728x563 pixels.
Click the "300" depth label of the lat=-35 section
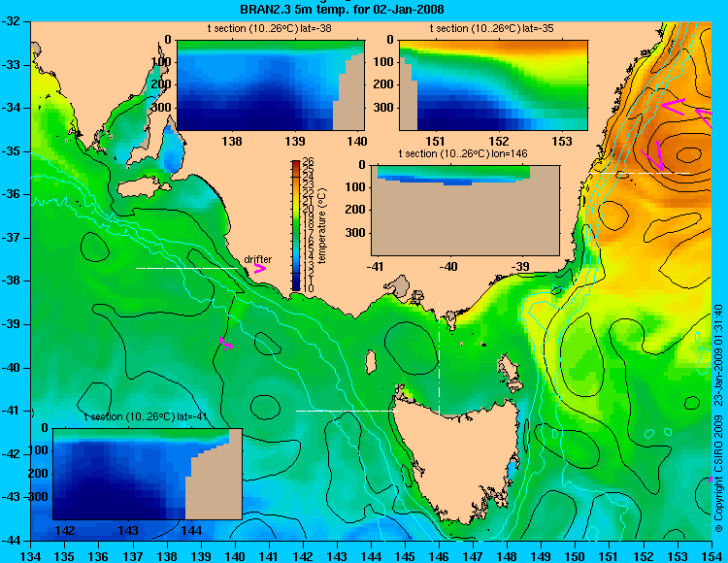click(383, 108)
